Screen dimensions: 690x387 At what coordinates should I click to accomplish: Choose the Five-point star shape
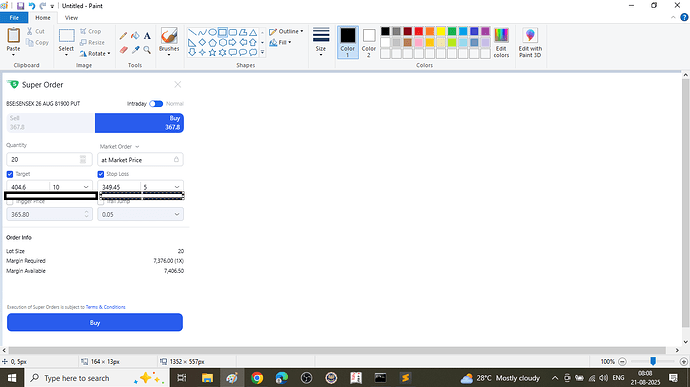(x=212, y=52)
